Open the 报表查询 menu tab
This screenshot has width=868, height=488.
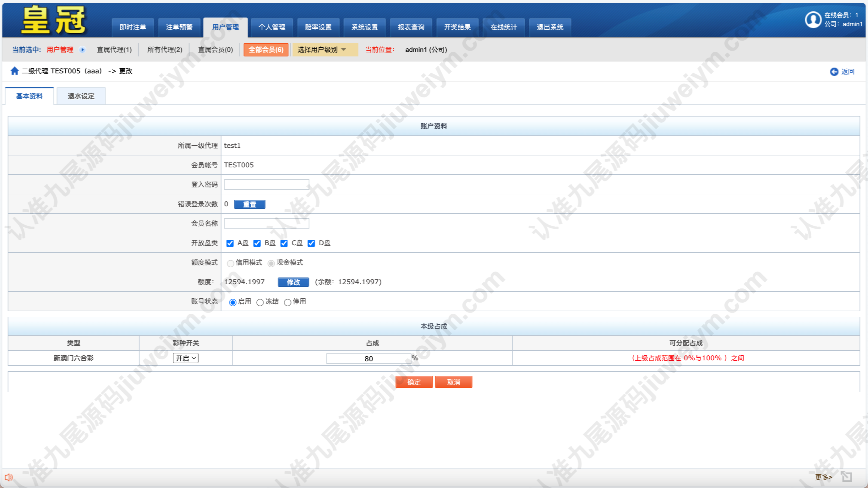tap(411, 27)
